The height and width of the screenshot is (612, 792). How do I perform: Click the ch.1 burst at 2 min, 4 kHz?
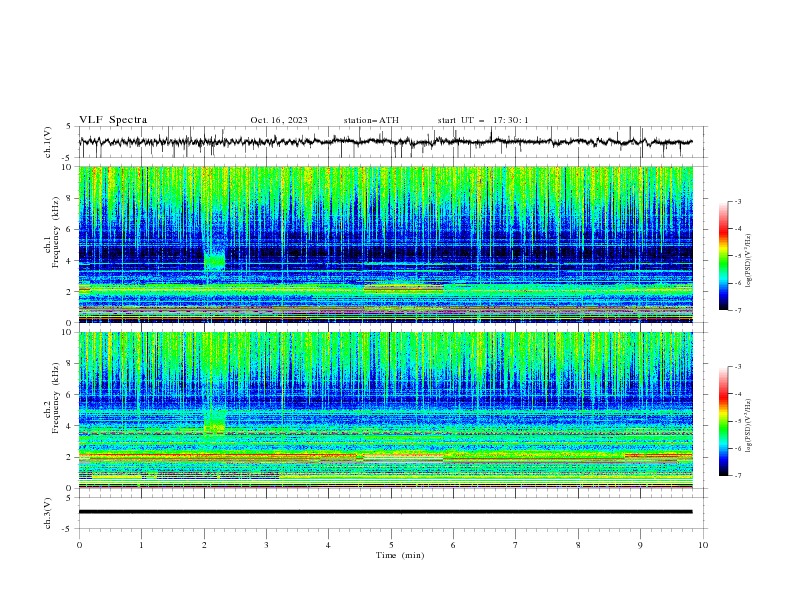[214, 261]
